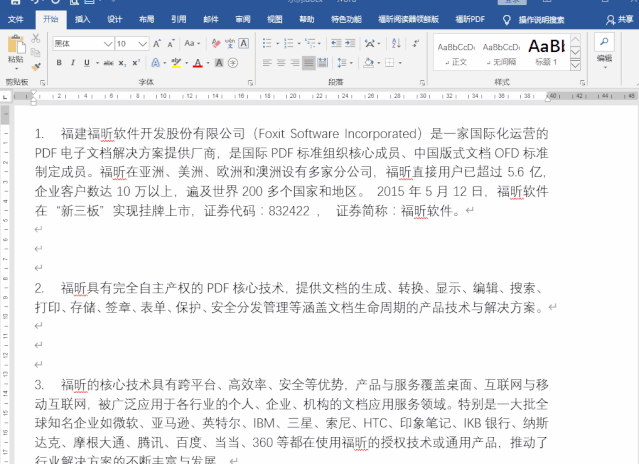This screenshot has height=464, width=639.
Task: Click the Paste (粘贴) clipboard icon
Action: click(x=16, y=44)
